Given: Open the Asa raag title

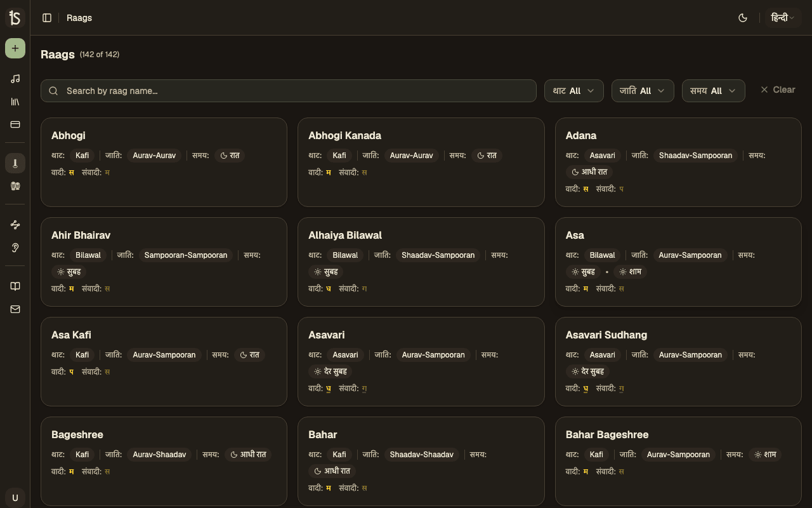Looking at the screenshot, I should point(575,235).
